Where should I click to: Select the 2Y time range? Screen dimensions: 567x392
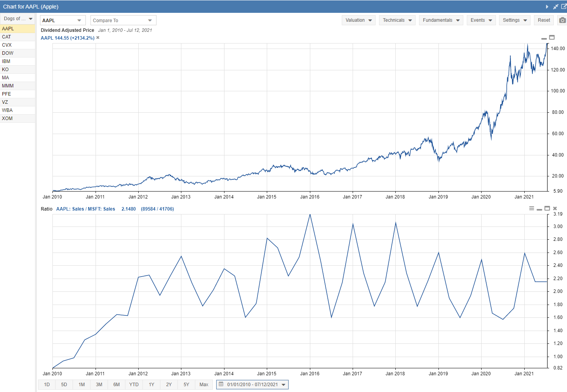pos(169,385)
